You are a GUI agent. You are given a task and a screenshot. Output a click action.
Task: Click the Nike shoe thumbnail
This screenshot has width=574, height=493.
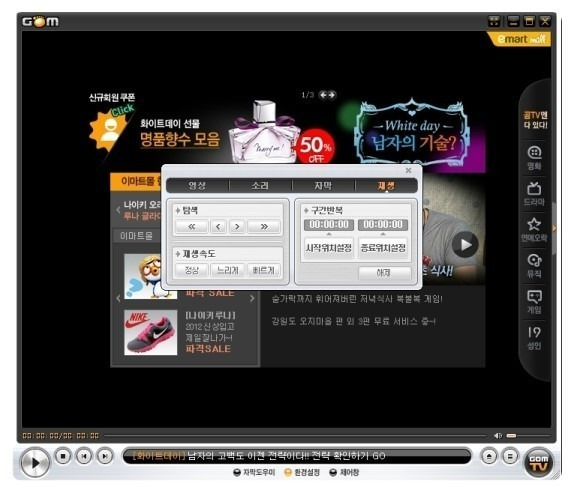150,333
